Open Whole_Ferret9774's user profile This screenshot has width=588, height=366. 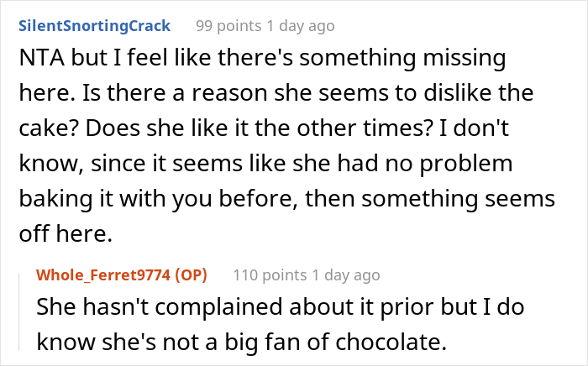point(103,275)
